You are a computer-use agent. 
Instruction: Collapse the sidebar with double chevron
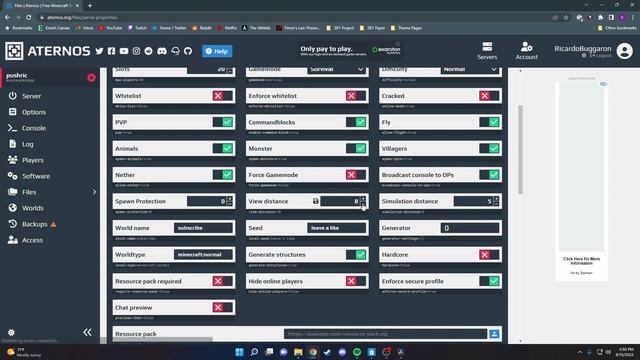[87, 332]
